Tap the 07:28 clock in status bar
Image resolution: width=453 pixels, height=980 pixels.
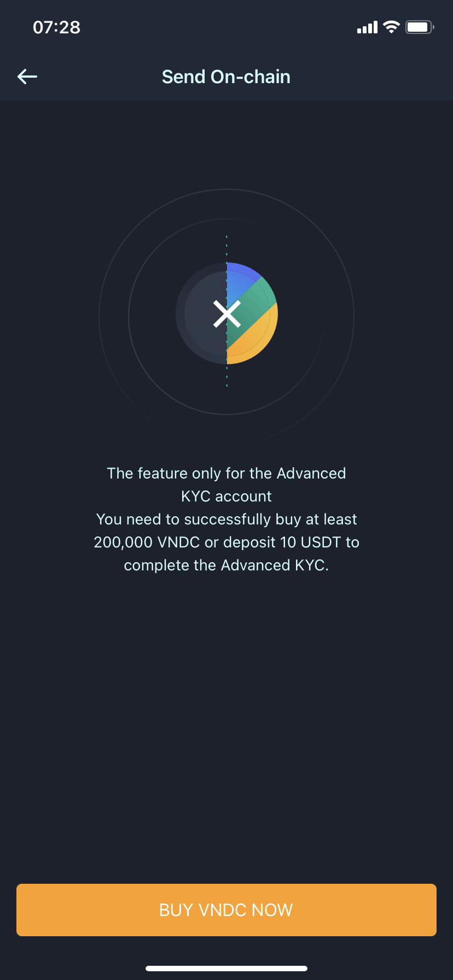coord(56,27)
